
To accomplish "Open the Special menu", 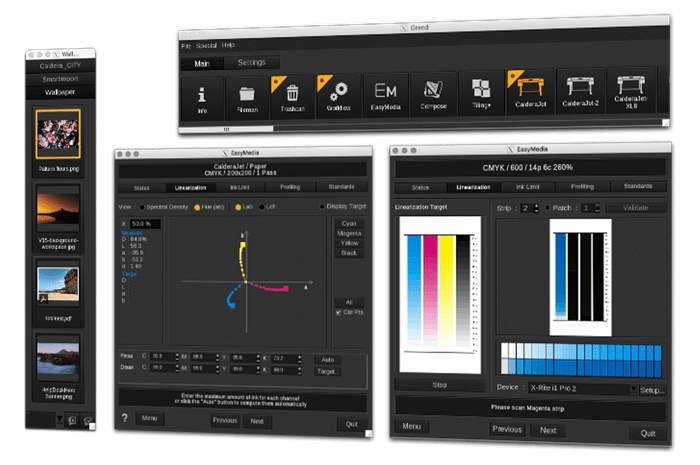I will click(207, 45).
